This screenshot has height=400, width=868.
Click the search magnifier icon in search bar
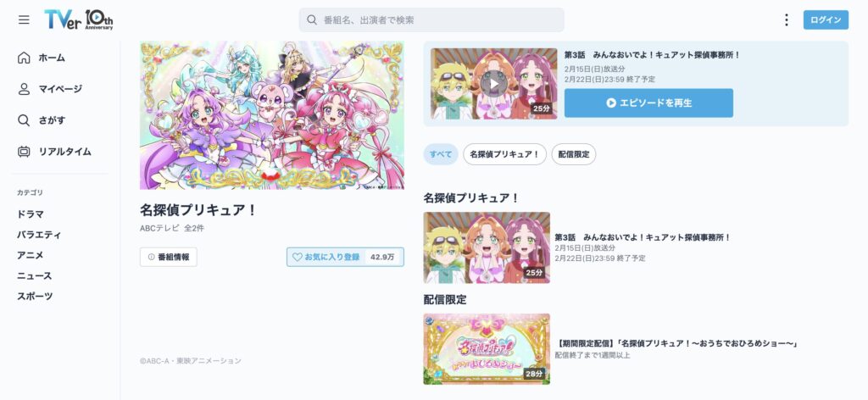tap(312, 20)
